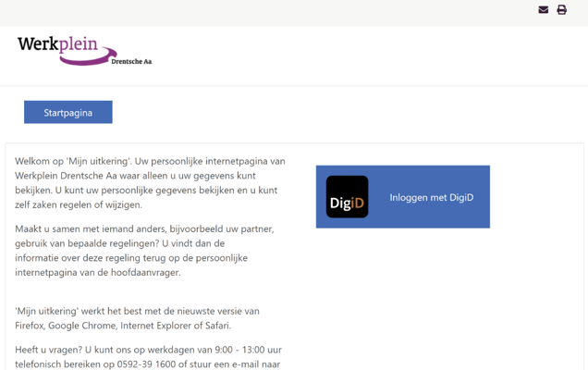
Task: Click the black DigiD logo
Action: tap(347, 197)
